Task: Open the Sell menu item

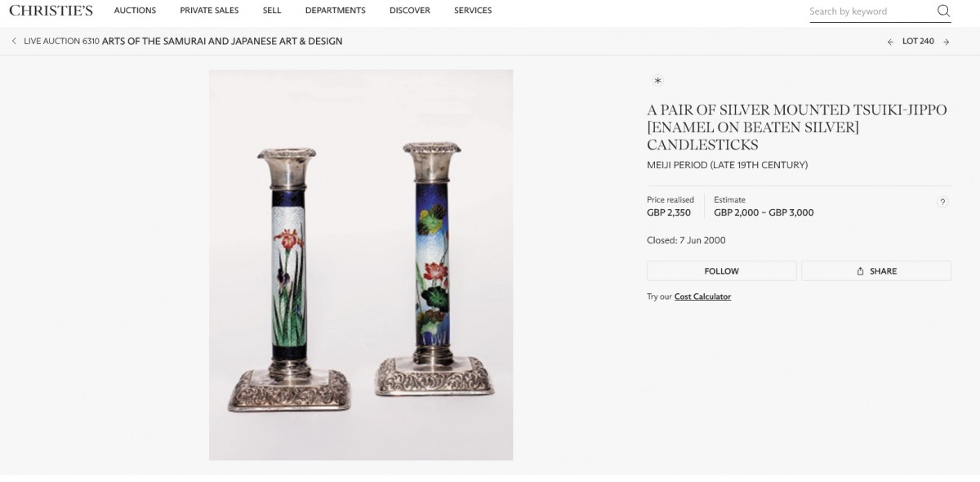Action: click(x=272, y=11)
